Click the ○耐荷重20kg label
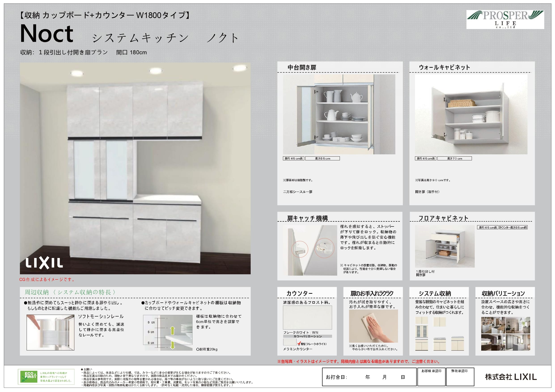Viewport: 555px width, 392px height. tap(207, 349)
